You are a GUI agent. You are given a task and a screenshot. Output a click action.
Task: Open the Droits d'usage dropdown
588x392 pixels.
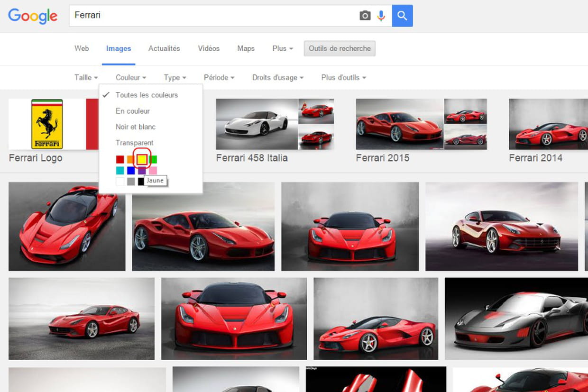click(x=278, y=77)
